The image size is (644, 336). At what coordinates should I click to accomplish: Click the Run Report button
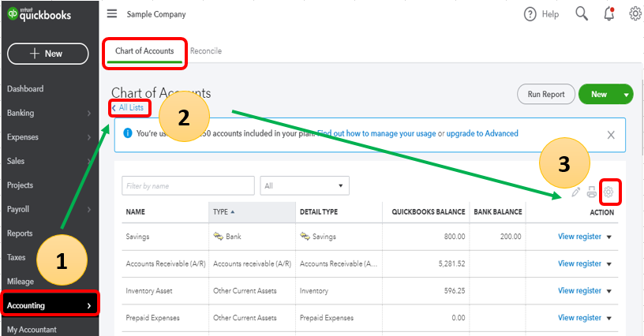(546, 95)
